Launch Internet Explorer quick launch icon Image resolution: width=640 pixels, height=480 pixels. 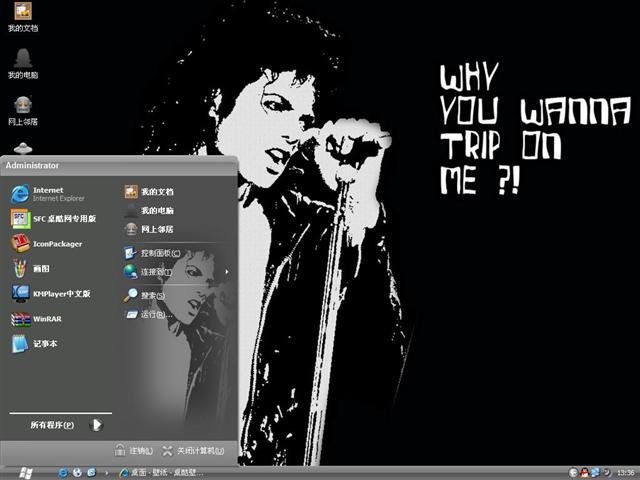pyautogui.click(x=63, y=473)
